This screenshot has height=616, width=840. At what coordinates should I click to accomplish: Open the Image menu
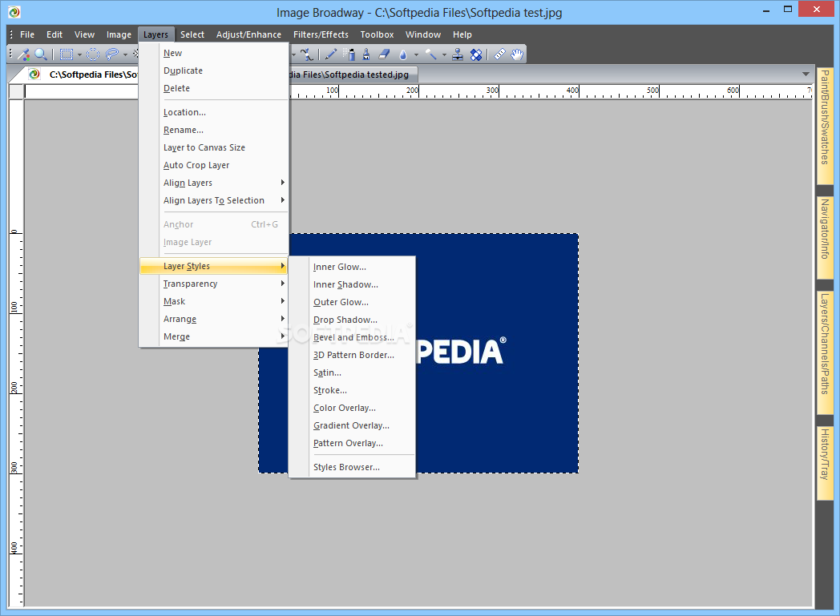(119, 34)
